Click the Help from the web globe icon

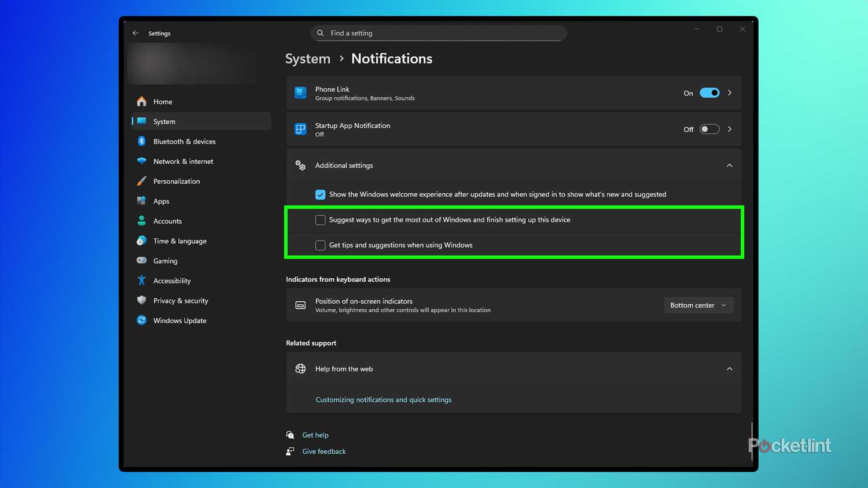(300, 368)
